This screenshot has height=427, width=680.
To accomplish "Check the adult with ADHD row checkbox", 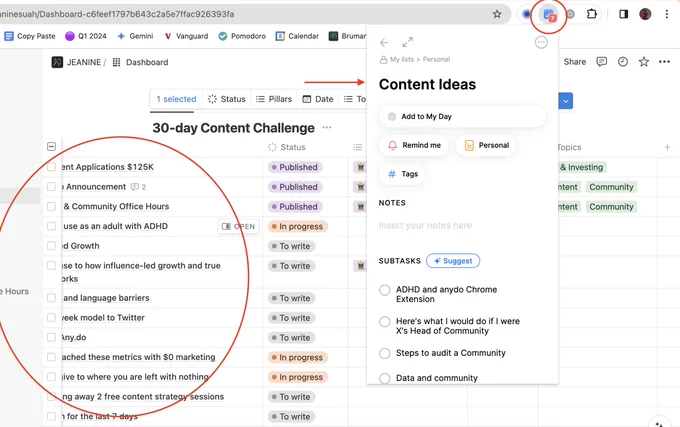I will point(51,226).
